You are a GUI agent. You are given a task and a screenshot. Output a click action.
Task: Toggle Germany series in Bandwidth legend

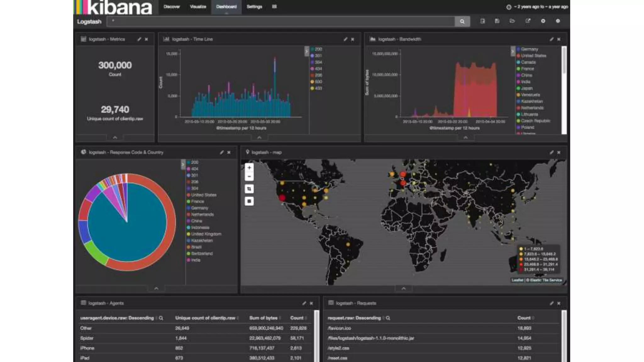529,49
